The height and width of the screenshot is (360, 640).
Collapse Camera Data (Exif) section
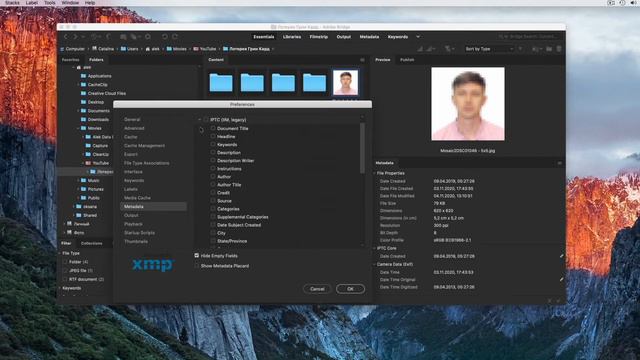pyautogui.click(x=374, y=264)
